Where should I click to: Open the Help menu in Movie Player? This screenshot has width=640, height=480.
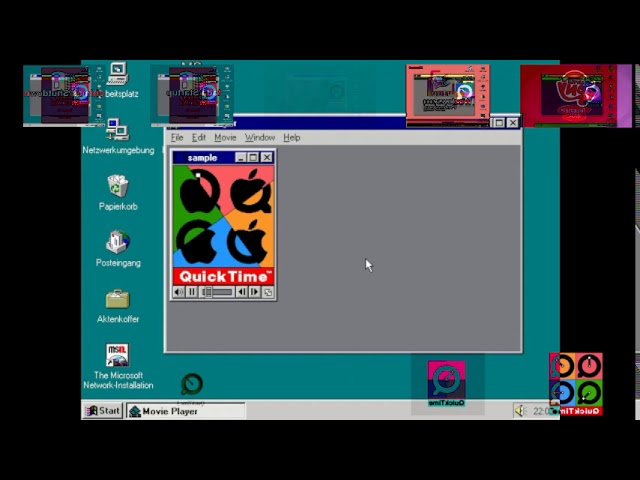291,138
